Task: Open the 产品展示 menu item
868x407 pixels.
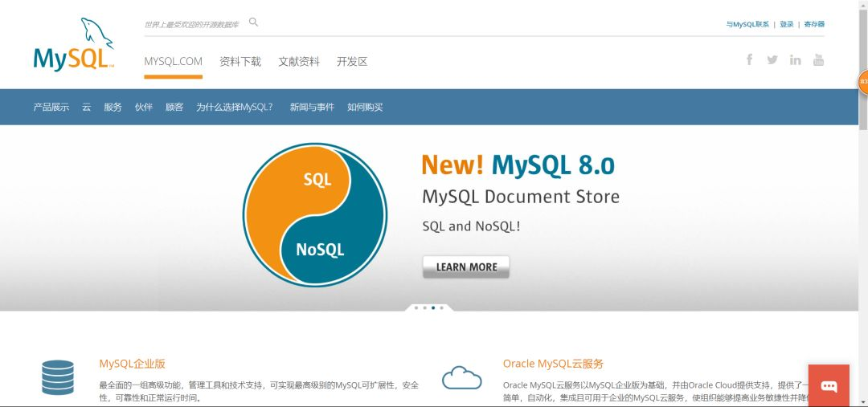Action: point(51,108)
